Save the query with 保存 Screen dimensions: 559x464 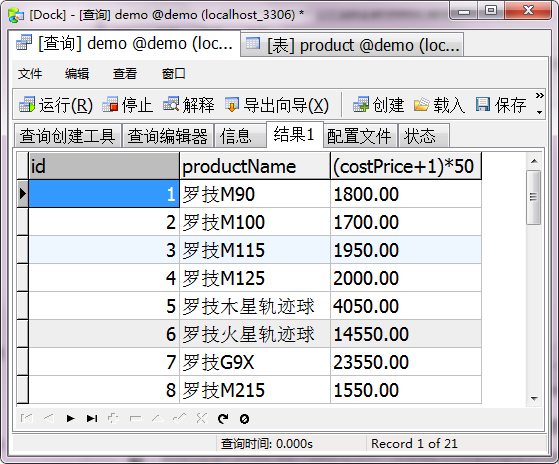pyautogui.click(x=501, y=105)
